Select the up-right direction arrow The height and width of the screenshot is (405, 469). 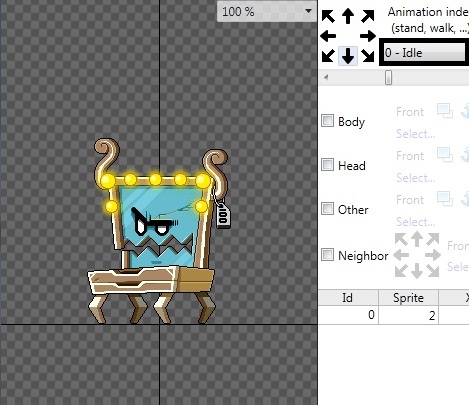pos(368,16)
